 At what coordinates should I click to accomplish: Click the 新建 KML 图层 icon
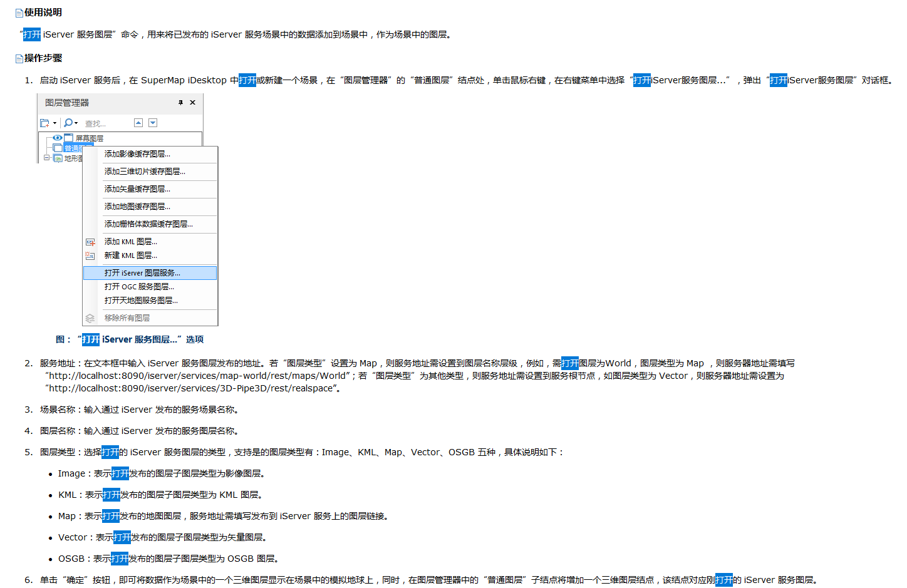click(90, 255)
